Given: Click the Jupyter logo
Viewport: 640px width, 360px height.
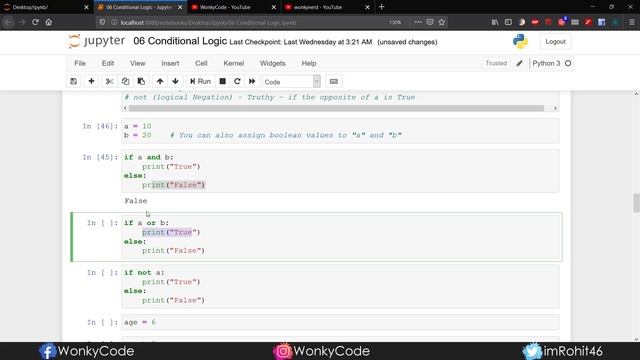Looking at the screenshot, I should pos(97,41).
